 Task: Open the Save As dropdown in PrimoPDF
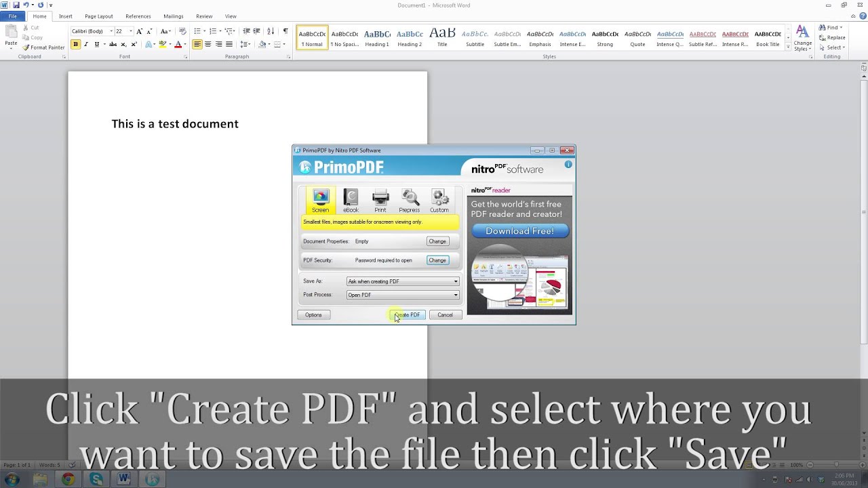[403, 281]
